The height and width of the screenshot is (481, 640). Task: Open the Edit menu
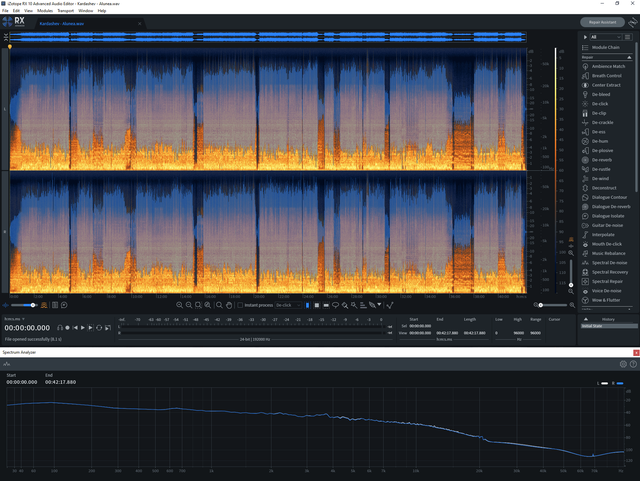point(16,11)
